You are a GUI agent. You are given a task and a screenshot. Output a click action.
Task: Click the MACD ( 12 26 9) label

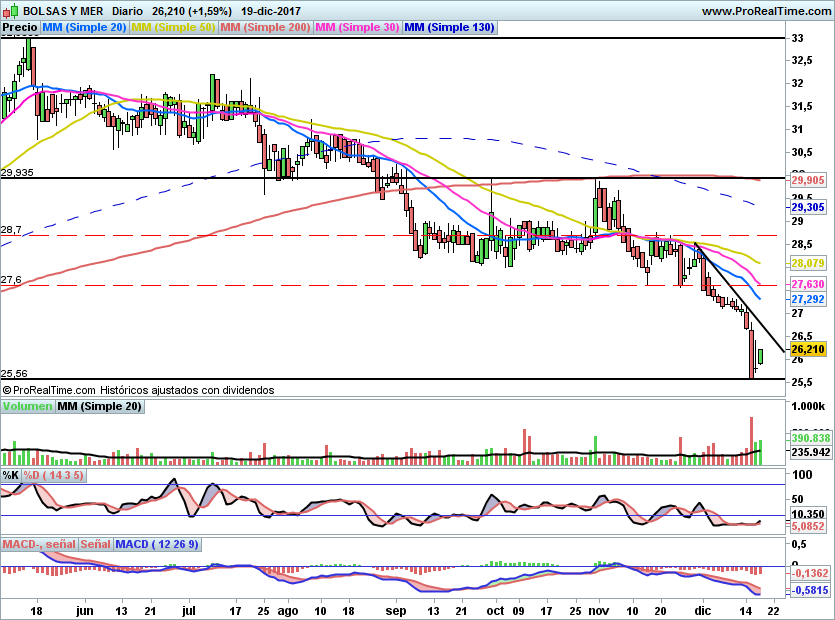point(157,544)
